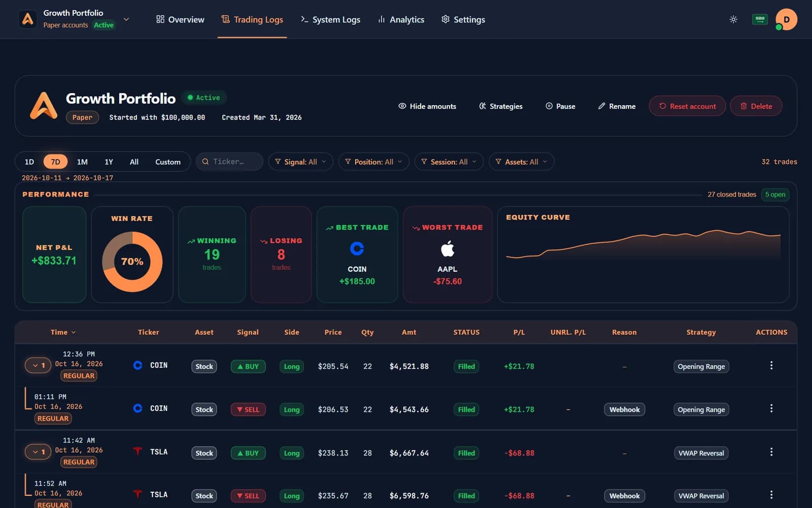Screen dimensions: 812x508
Task: Open the Analytics tab
Action: coord(401,19)
